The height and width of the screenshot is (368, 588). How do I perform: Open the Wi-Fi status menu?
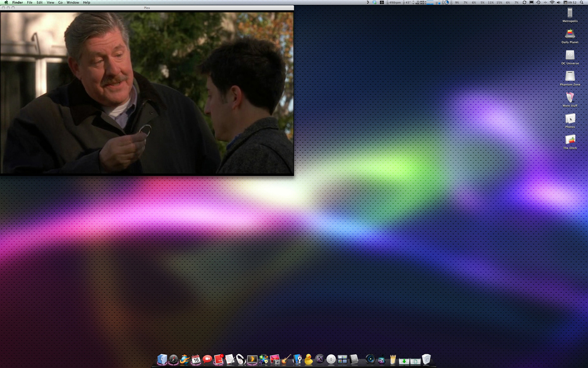tap(552, 3)
